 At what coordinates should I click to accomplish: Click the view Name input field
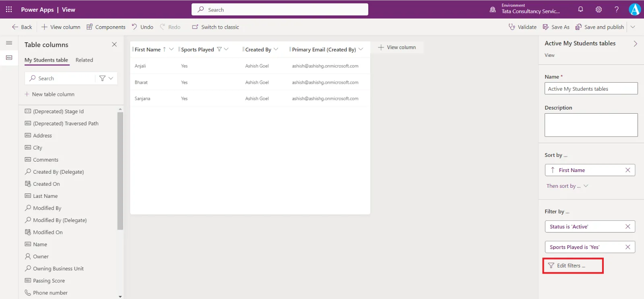point(591,89)
